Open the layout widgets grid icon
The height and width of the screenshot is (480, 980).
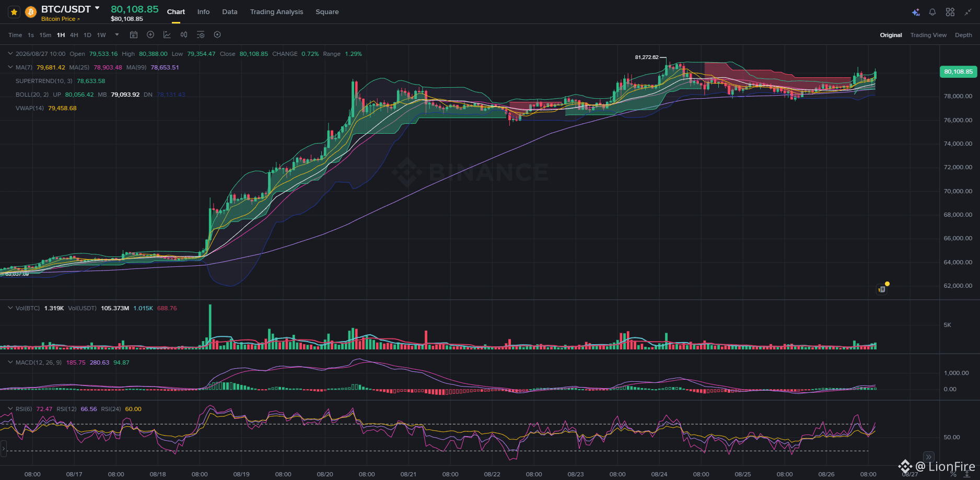point(950,12)
